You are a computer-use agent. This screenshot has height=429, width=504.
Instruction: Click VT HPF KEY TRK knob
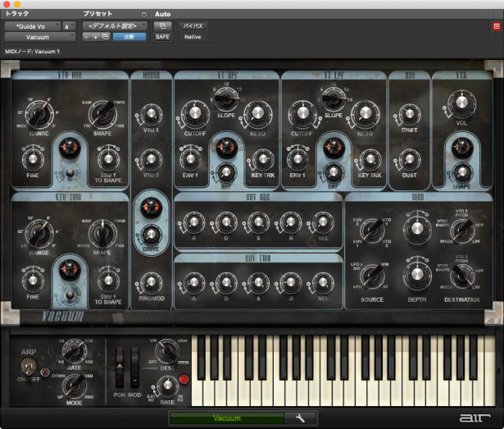pos(263,159)
